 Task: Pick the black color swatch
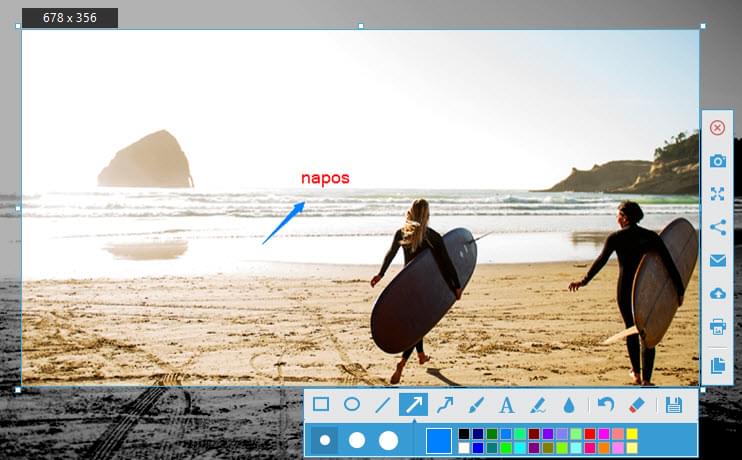pyautogui.click(x=464, y=434)
